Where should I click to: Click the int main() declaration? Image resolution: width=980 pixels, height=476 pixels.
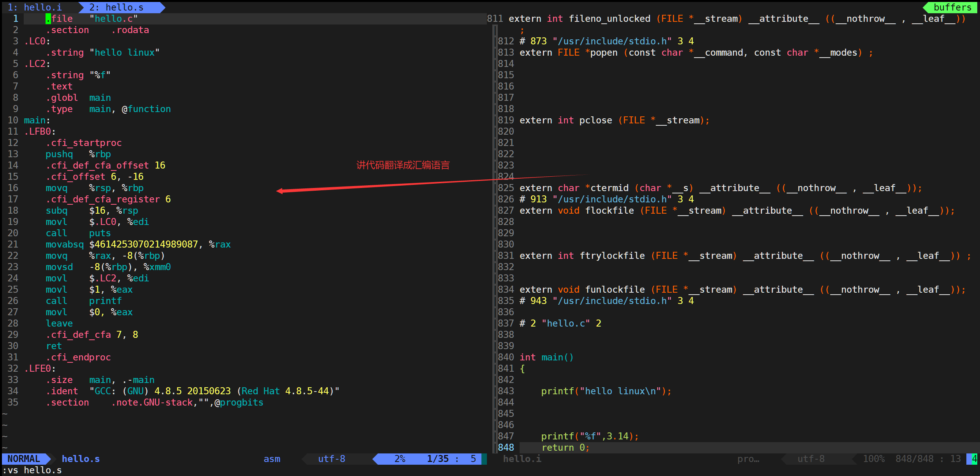pos(546,357)
